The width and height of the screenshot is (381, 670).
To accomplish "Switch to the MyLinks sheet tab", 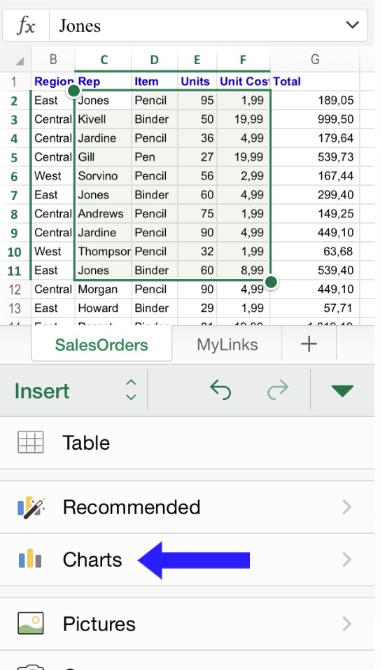I will tap(227, 344).
